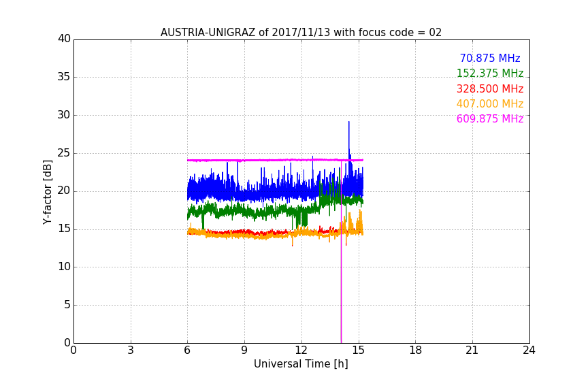The image size is (588, 392).
Task: Click the x-axis tick label 15
Action: (358, 350)
